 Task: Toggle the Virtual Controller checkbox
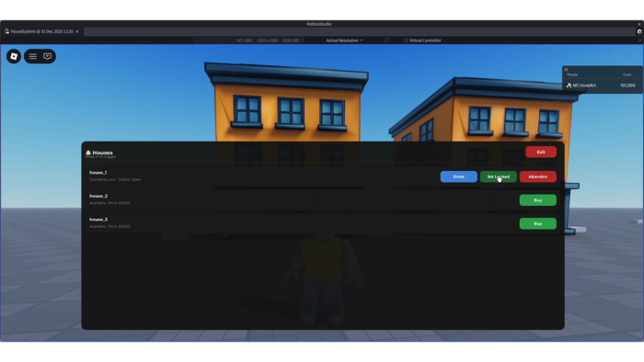coord(406,40)
